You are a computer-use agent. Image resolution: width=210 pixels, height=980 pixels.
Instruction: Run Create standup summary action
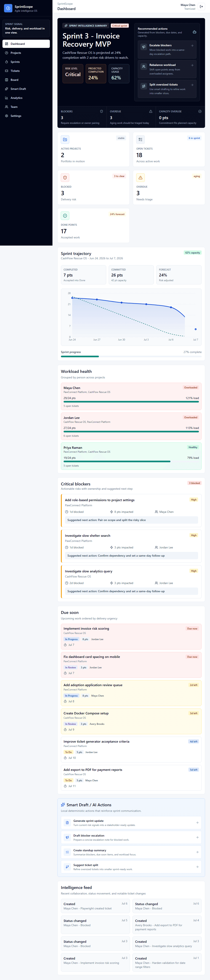coord(131,852)
